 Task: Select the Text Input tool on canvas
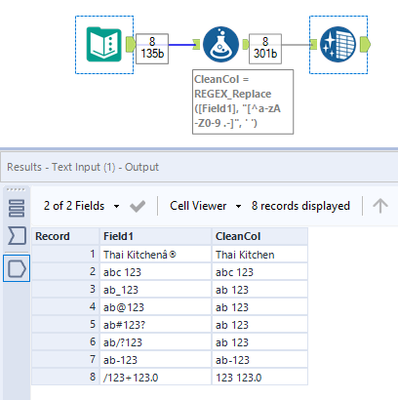(104, 44)
